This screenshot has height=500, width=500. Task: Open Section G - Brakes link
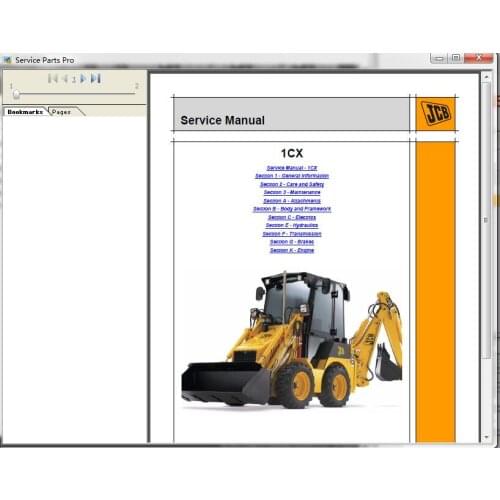[x=292, y=242]
